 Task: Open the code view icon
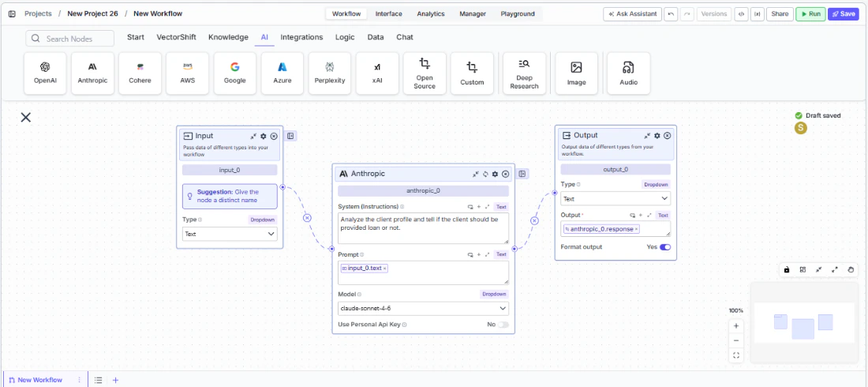tap(741, 14)
